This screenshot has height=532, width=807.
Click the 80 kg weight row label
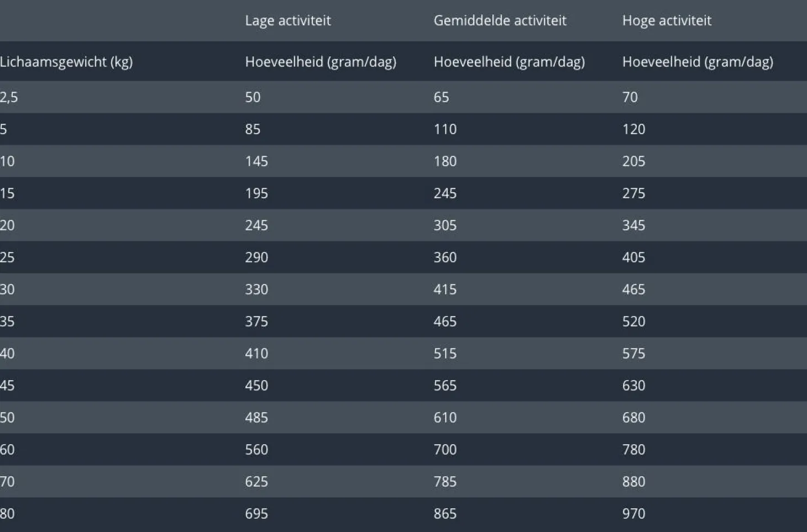pos(7,514)
